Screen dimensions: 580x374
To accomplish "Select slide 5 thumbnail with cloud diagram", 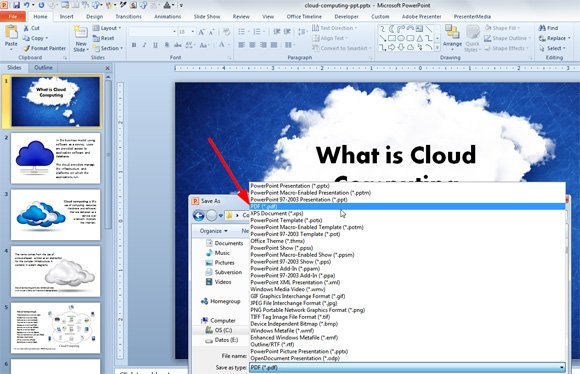I will point(55,328).
